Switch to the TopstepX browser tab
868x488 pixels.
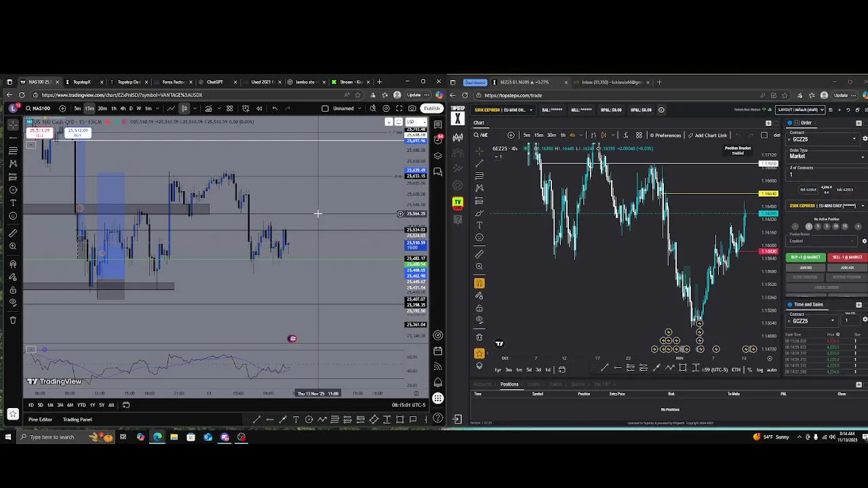click(x=81, y=82)
